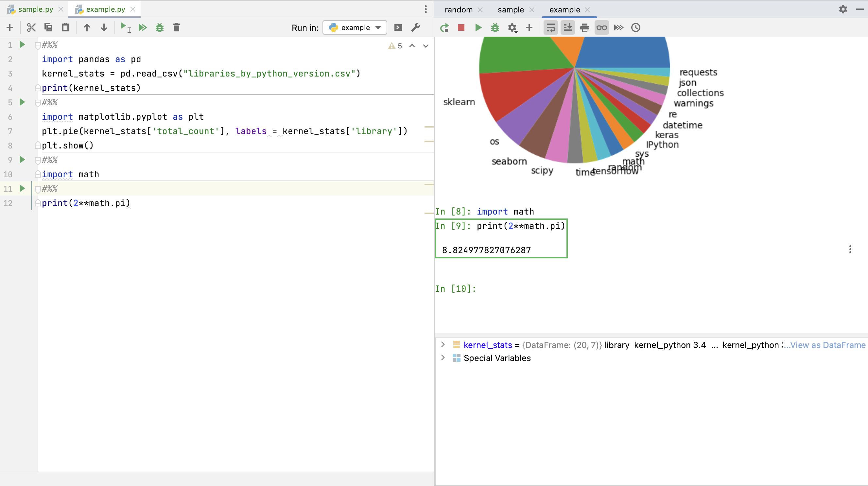
Task: Rerun the example console
Action: tap(444, 28)
